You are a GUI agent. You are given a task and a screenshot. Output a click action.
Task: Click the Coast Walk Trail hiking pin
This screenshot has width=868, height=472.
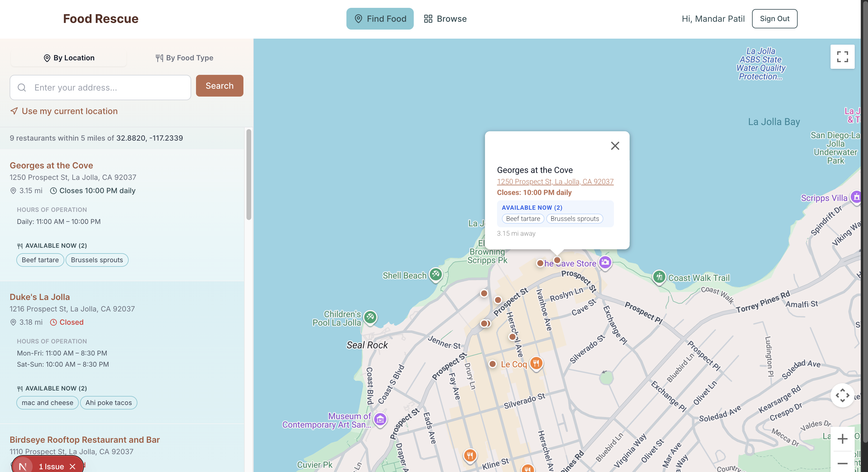pos(659,277)
